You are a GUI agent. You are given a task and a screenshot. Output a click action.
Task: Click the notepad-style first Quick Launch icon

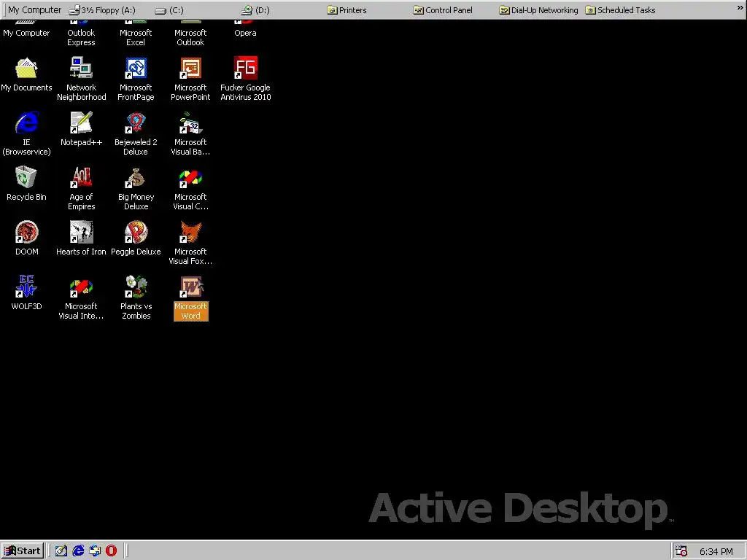pos(61,551)
